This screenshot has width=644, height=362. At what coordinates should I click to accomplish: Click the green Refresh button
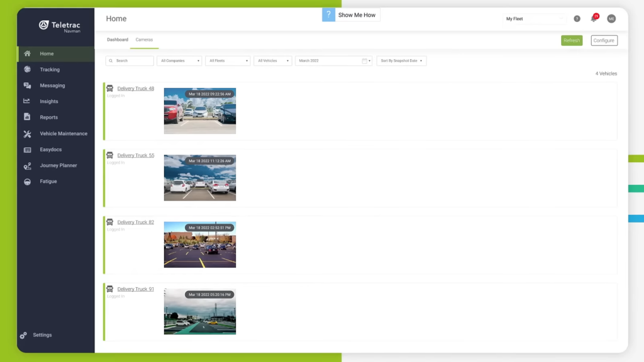572,41
